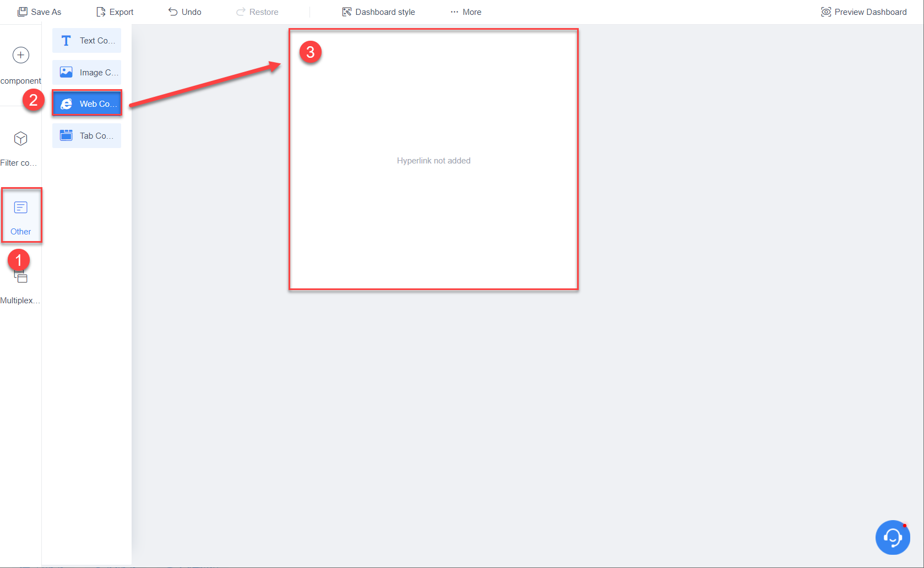Open Dashboard style settings
This screenshot has width=924, height=568.
pos(378,12)
